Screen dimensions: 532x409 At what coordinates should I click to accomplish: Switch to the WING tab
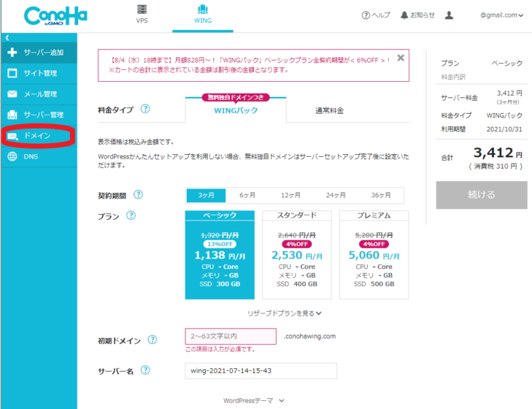click(x=203, y=15)
